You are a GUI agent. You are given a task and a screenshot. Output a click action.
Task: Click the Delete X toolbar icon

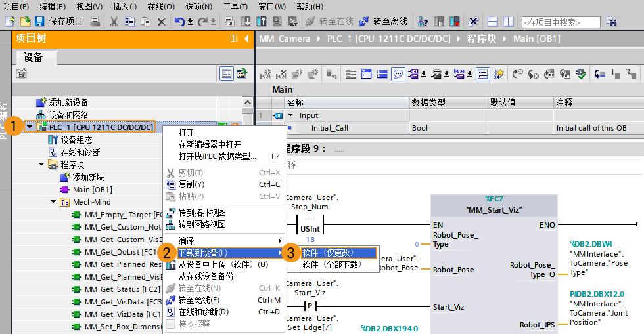[162, 22]
